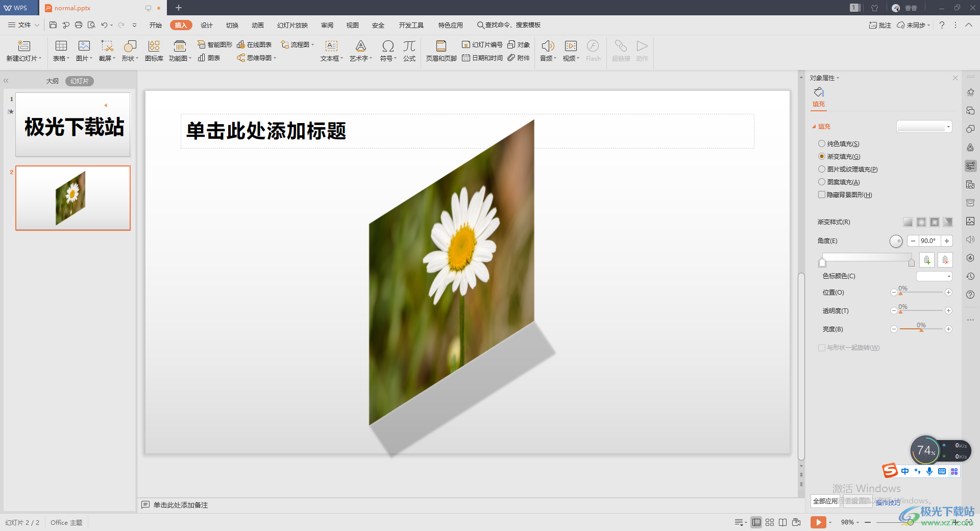
Task: Collapse the Fill (填充) section triangle
Action: [814, 127]
